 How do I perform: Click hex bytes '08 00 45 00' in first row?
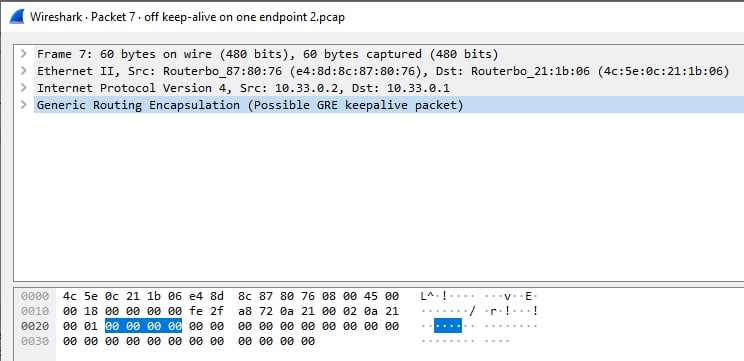360,296
